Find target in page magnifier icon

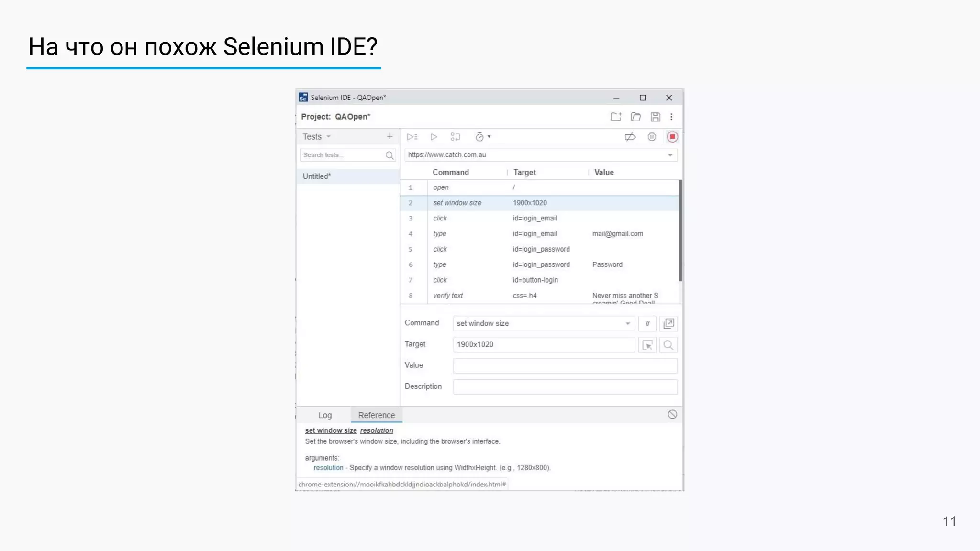point(668,345)
